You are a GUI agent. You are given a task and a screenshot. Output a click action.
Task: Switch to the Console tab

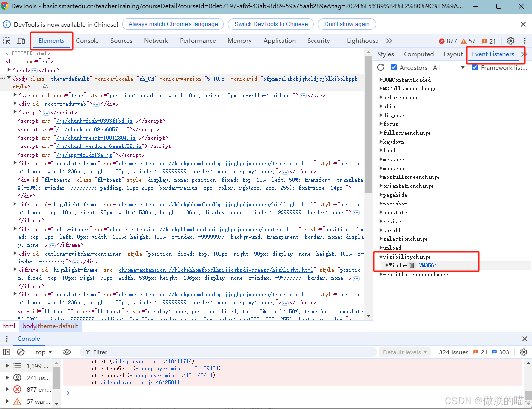pyautogui.click(x=87, y=41)
